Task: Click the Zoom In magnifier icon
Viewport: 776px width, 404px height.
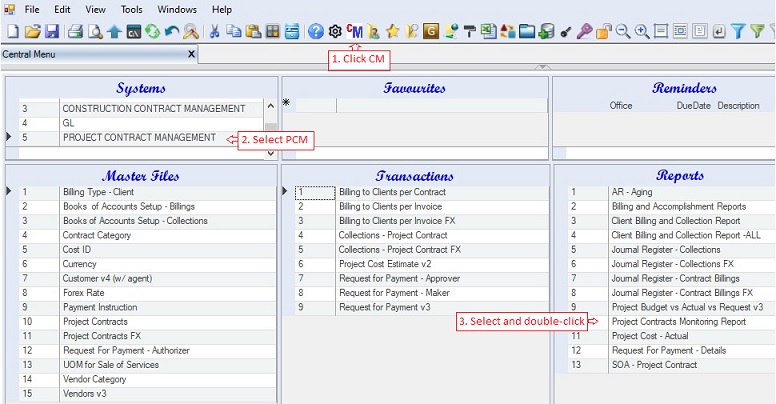Action: [642, 32]
